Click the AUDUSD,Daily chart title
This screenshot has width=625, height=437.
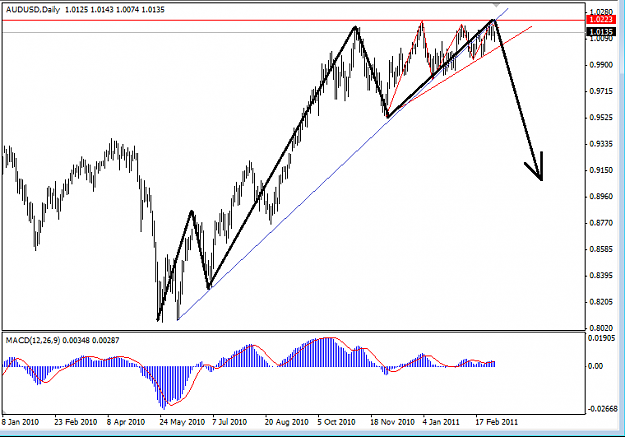tap(33, 10)
